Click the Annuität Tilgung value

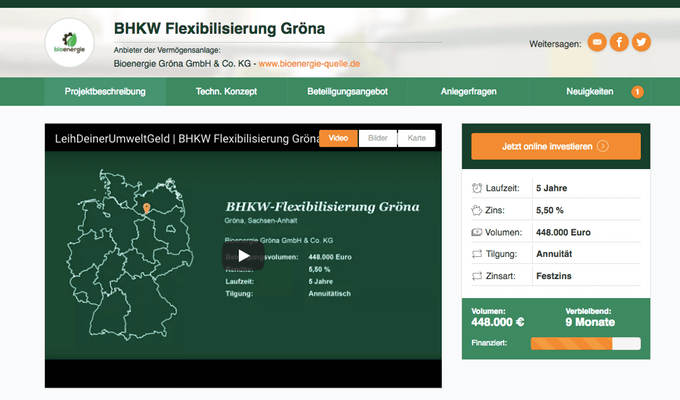pyautogui.click(x=554, y=254)
